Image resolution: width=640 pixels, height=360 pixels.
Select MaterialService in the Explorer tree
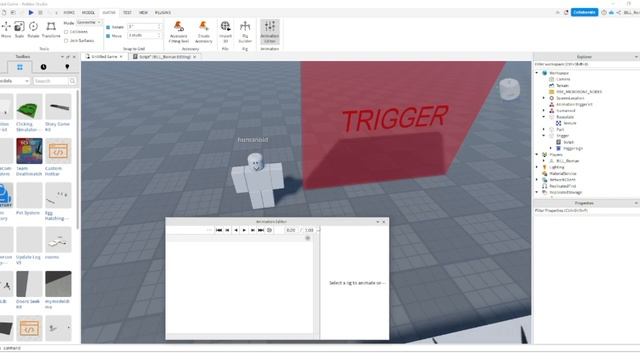[562, 173]
